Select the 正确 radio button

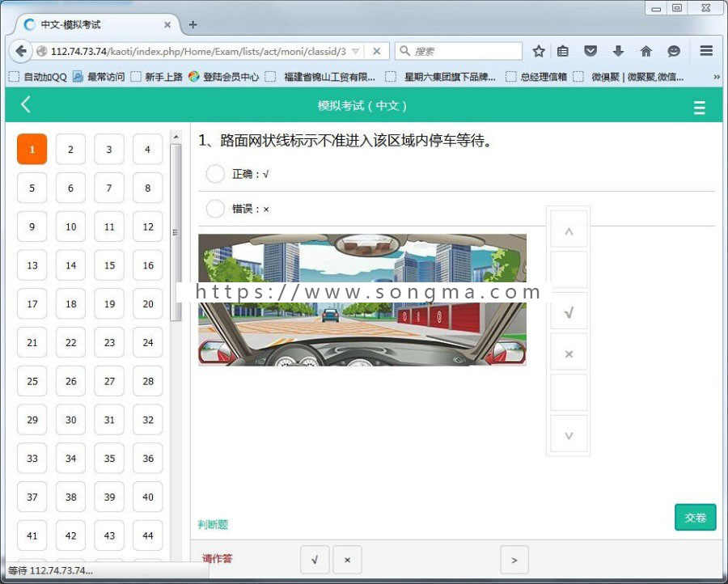click(215, 173)
